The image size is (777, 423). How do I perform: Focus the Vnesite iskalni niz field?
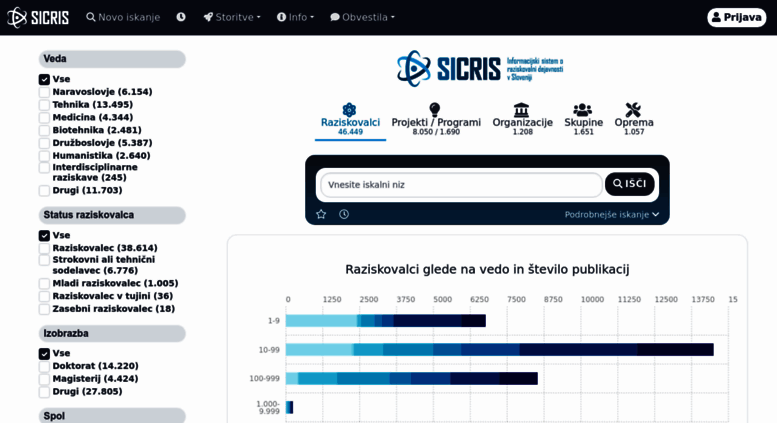(461, 185)
